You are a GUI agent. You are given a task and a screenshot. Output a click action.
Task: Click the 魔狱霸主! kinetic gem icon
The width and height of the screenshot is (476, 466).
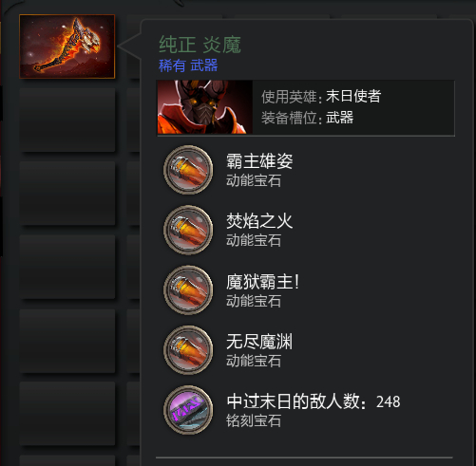tap(188, 290)
